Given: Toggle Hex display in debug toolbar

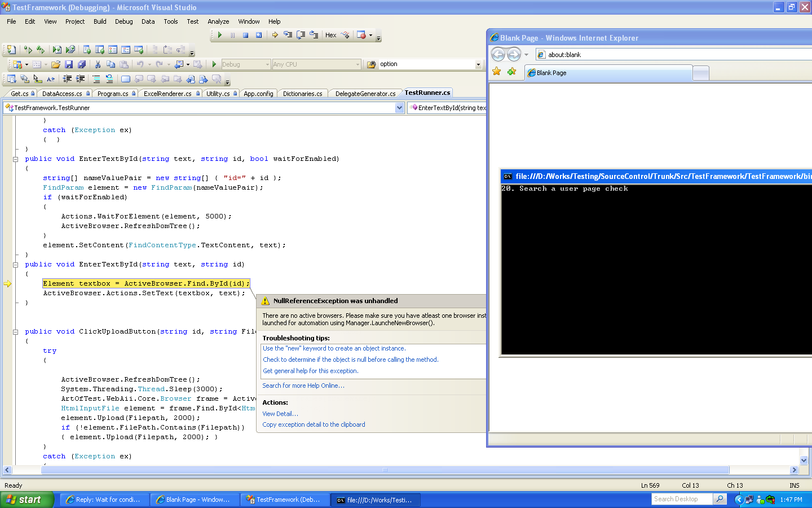Looking at the screenshot, I should coord(330,35).
